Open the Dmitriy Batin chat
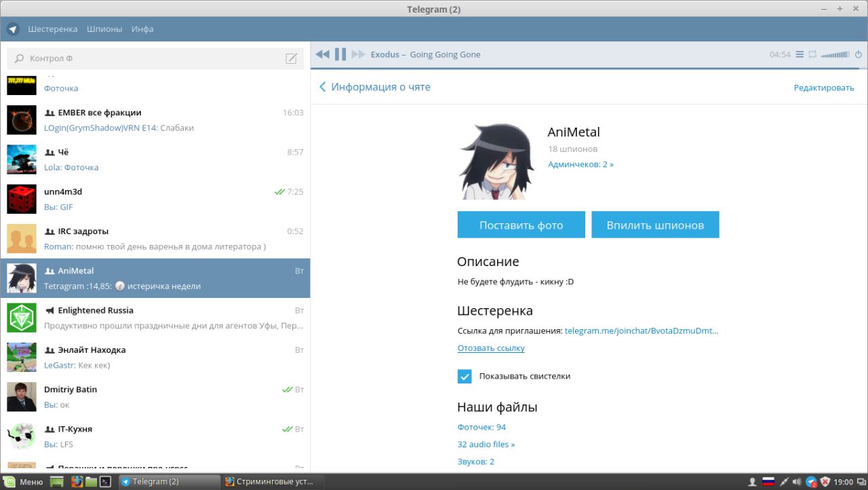Screen dimensions: 868x490 (x=155, y=396)
